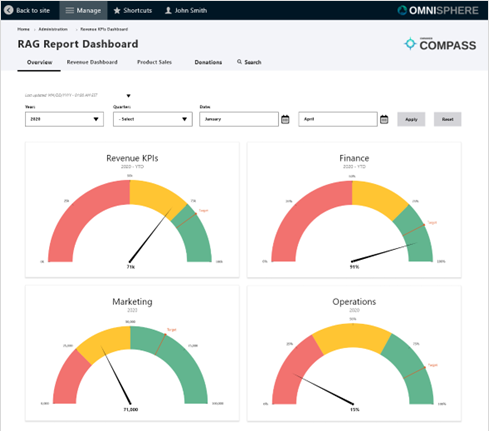Click the January start date field
Viewport: 489px width, 431px height.
coord(239,119)
